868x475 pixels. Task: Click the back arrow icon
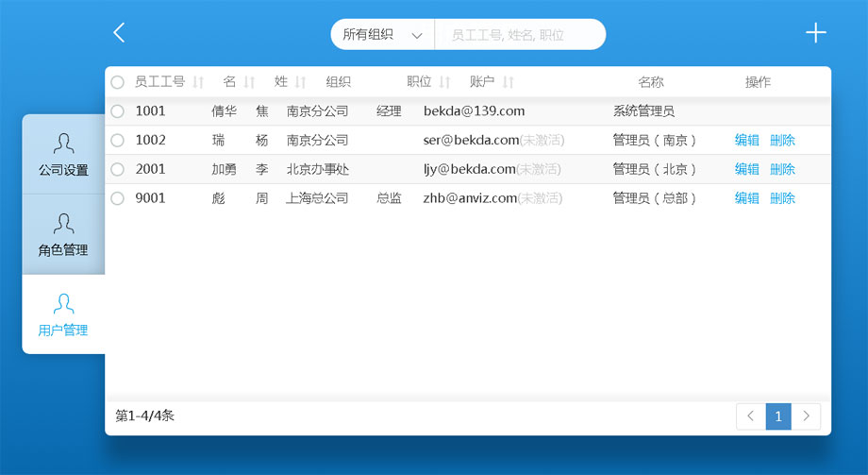click(x=119, y=33)
